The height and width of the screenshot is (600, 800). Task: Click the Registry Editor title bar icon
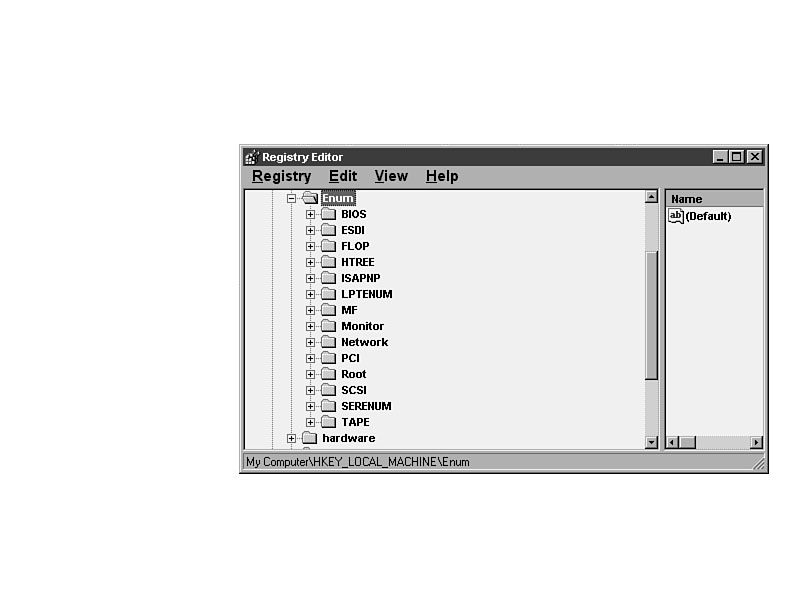[x=251, y=157]
